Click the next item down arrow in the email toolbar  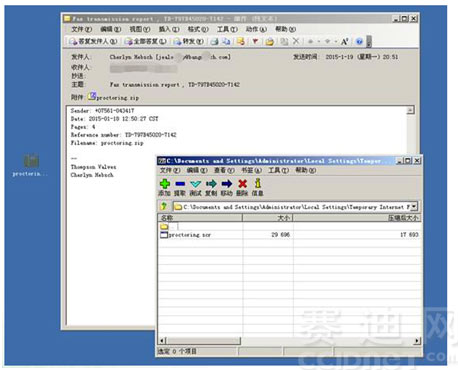(328, 41)
